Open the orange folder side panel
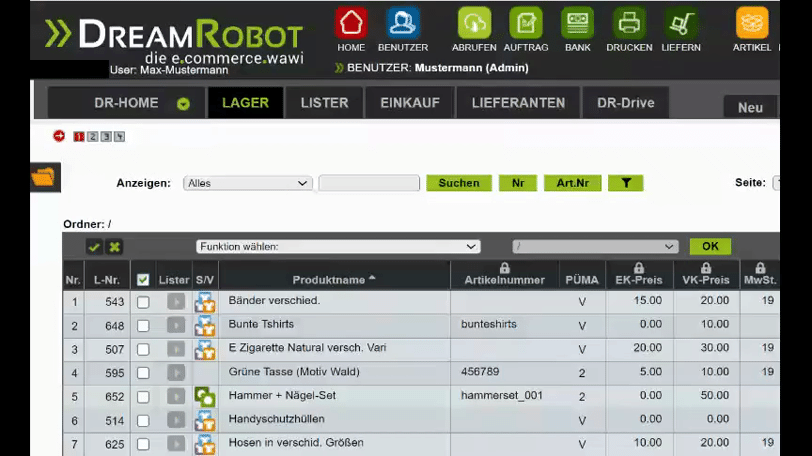This screenshot has width=812, height=456. tap(45, 177)
